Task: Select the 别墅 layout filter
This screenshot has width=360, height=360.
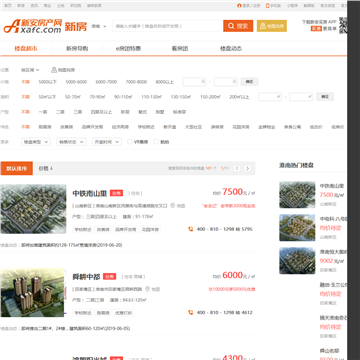Action: click(x=160, y=112)
